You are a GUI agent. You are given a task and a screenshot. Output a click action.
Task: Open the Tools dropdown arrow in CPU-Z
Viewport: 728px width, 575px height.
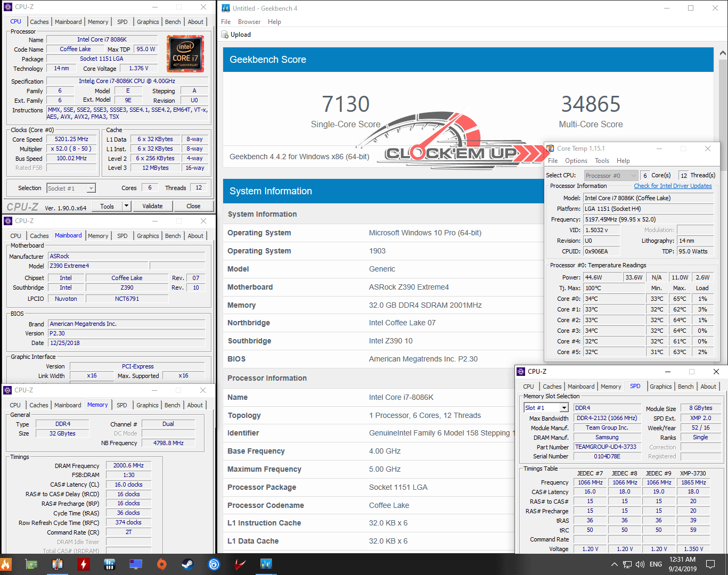(127, 206)
